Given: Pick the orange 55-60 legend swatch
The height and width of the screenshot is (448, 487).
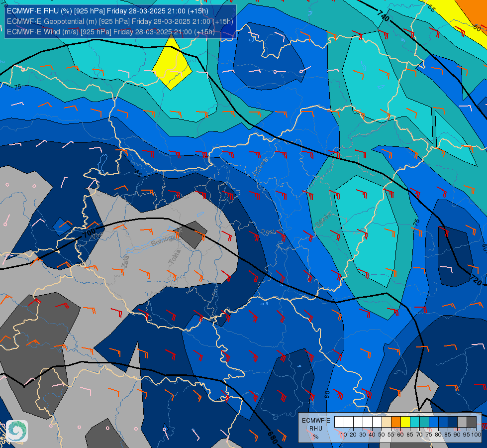Looking at the screenshot, I should (x=395, y=422).
